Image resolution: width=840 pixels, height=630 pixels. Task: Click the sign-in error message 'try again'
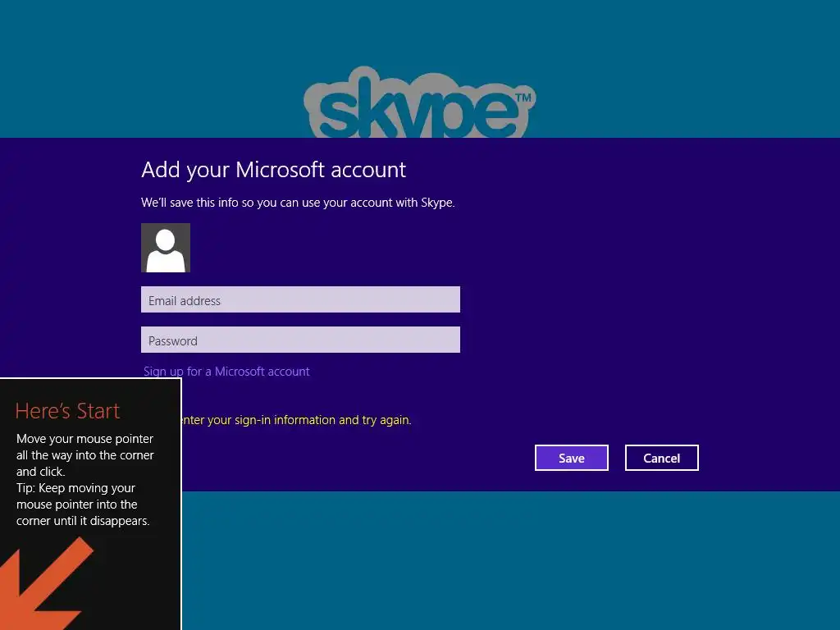297,420
